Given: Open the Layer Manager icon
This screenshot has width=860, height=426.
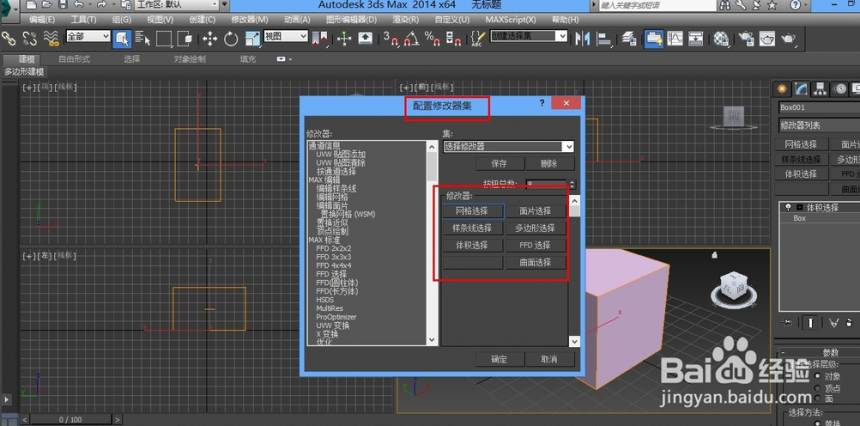Looking at the screenshot, I should point(629,39).
